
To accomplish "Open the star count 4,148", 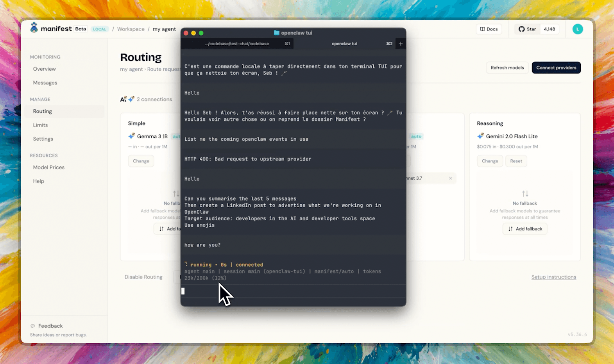I will pos(549,29).
